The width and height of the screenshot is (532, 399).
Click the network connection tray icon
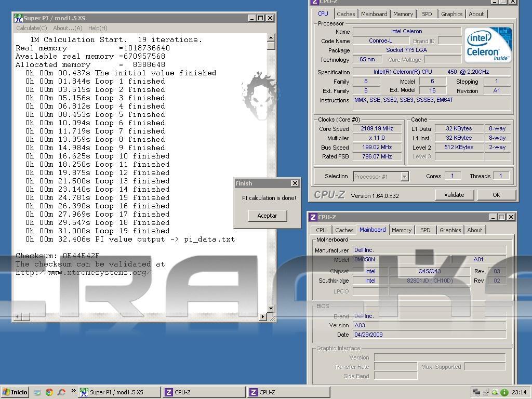pos(476,392)
